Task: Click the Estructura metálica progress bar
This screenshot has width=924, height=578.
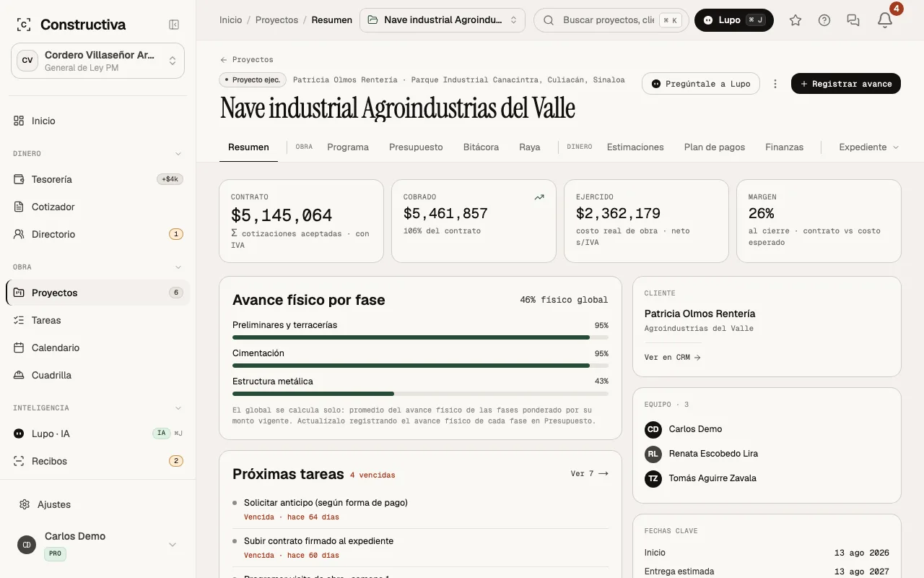Action: tap(420, 394)
